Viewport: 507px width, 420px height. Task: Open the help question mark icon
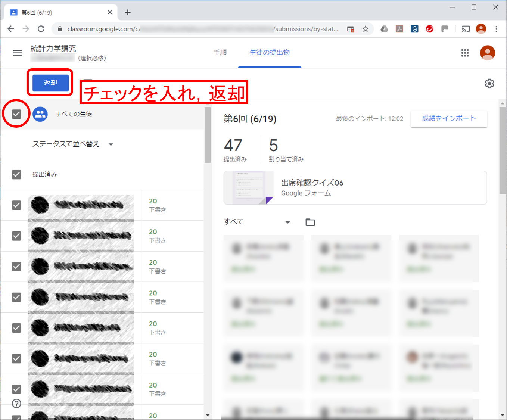(16, 404)
